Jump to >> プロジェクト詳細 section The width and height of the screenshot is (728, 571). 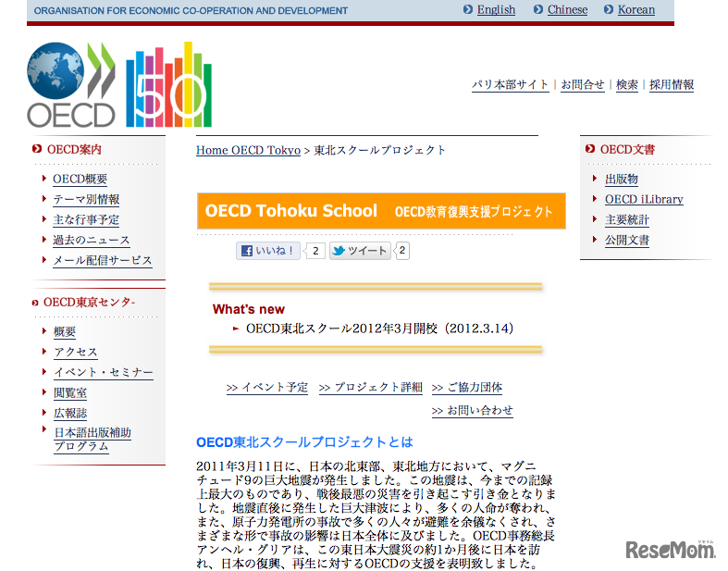click(x=371, y=388)
